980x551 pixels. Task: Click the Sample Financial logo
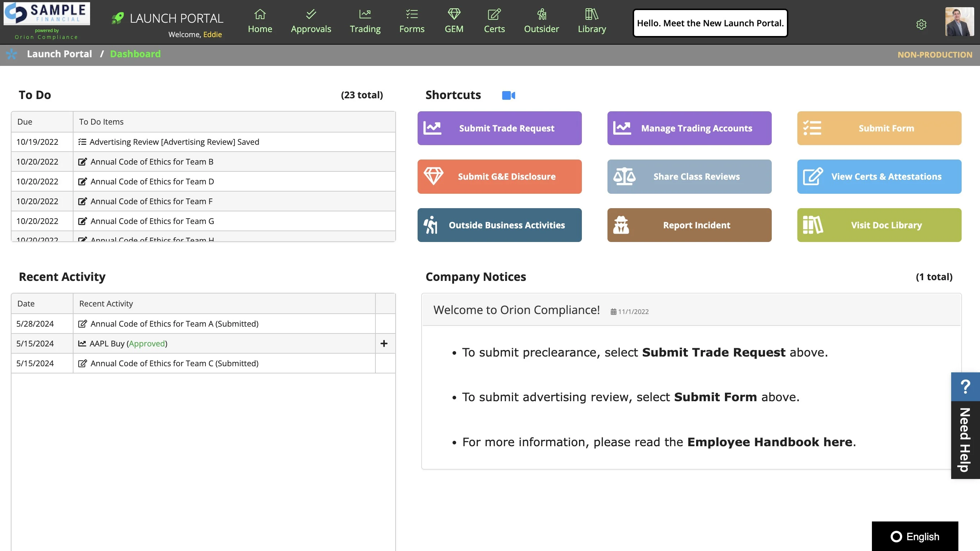(47, 13)
